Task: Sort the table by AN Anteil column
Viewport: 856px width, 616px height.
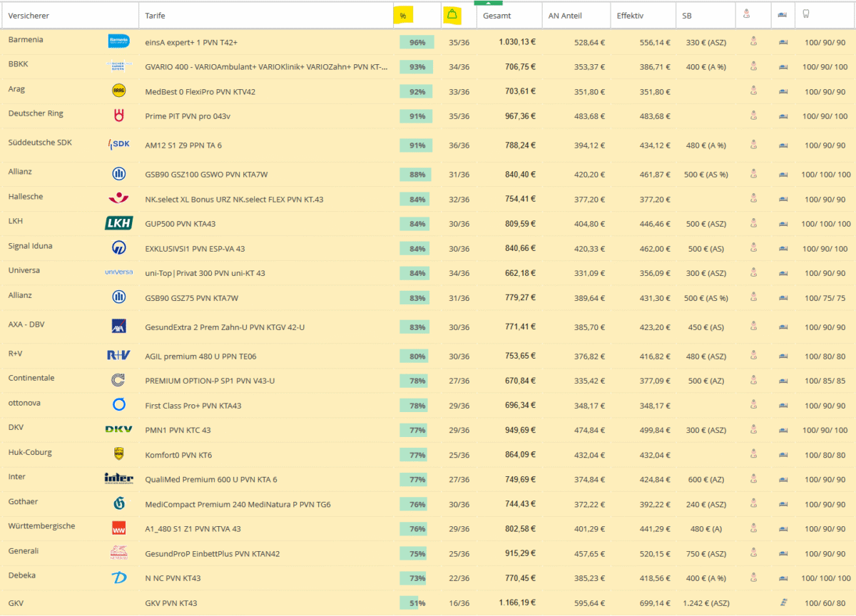Action: 566,15
